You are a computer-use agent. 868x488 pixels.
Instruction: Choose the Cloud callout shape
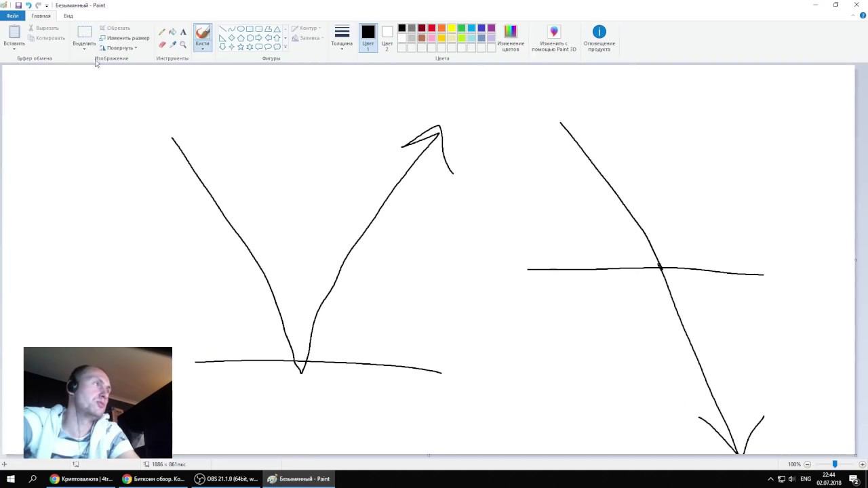coord(277,47)
